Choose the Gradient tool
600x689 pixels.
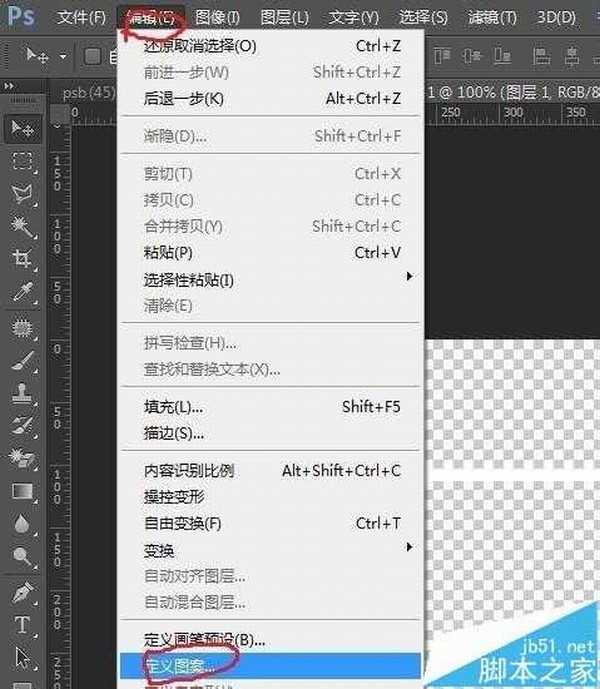(22, 491)
